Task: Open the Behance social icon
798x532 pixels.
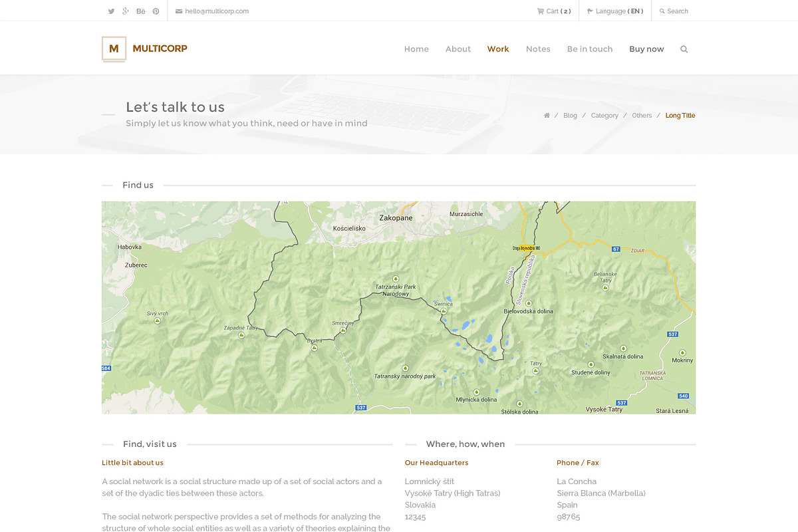Action: (140, 11)
